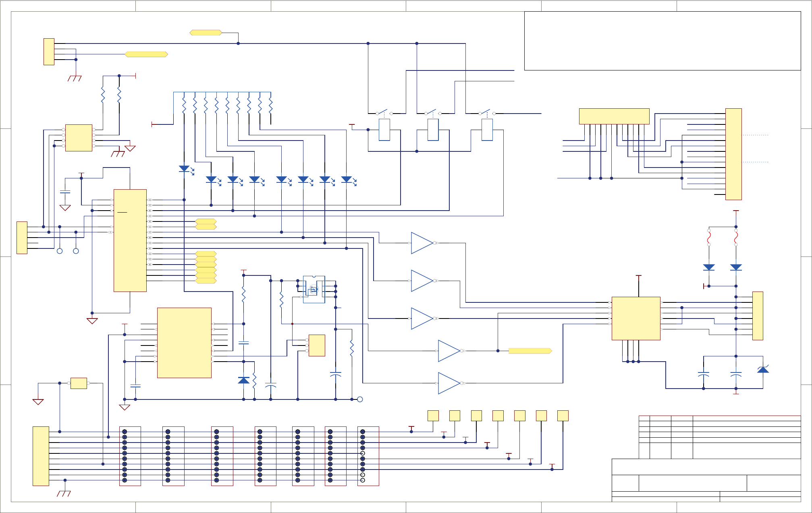
Task: Select the topmost inverting buffer triangle symbol
Action: pyautogui.click(x=422, y=243)
